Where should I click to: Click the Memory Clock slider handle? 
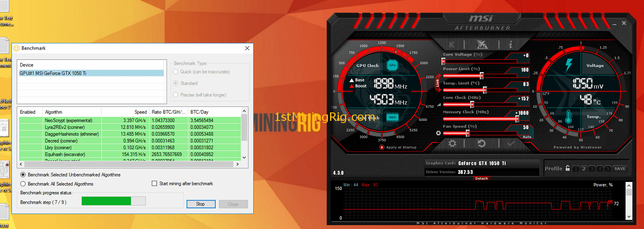[517, 119]
